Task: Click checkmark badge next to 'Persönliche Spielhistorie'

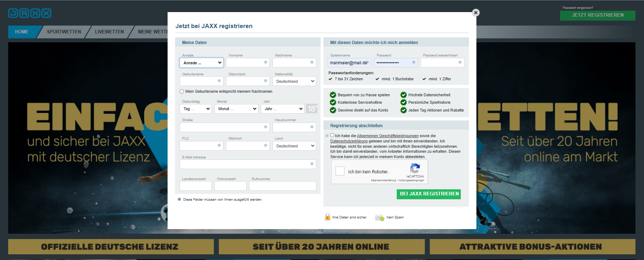Action: [403, 102]
